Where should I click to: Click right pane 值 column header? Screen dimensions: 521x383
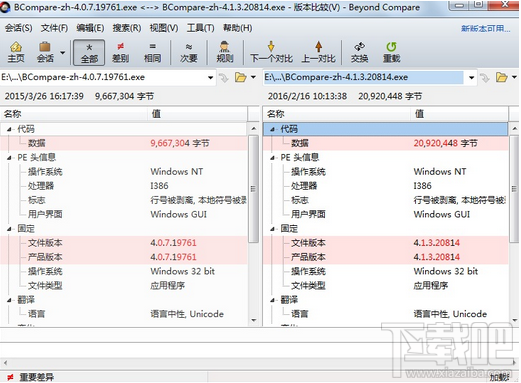[x=460, y=114]
